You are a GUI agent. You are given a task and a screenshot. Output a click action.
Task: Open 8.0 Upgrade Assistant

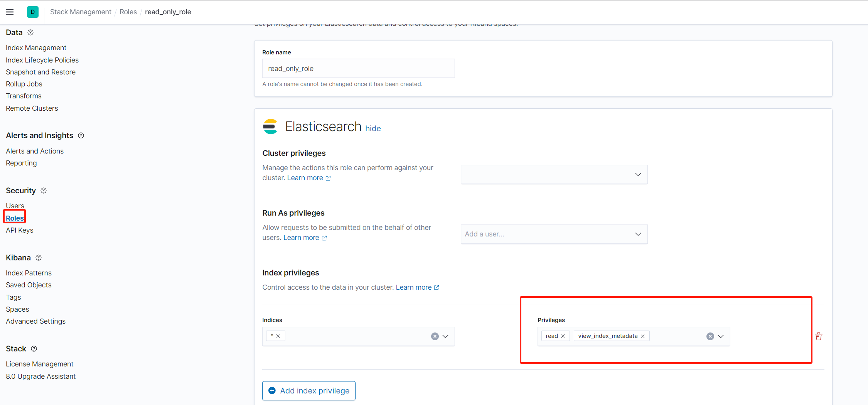pyautogui.click(x=40, y=376)
